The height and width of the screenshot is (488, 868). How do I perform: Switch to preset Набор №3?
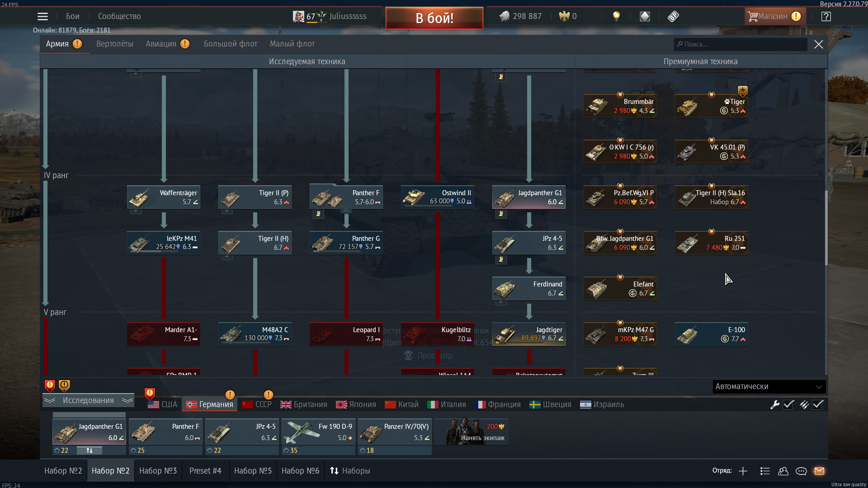point(158,471)
